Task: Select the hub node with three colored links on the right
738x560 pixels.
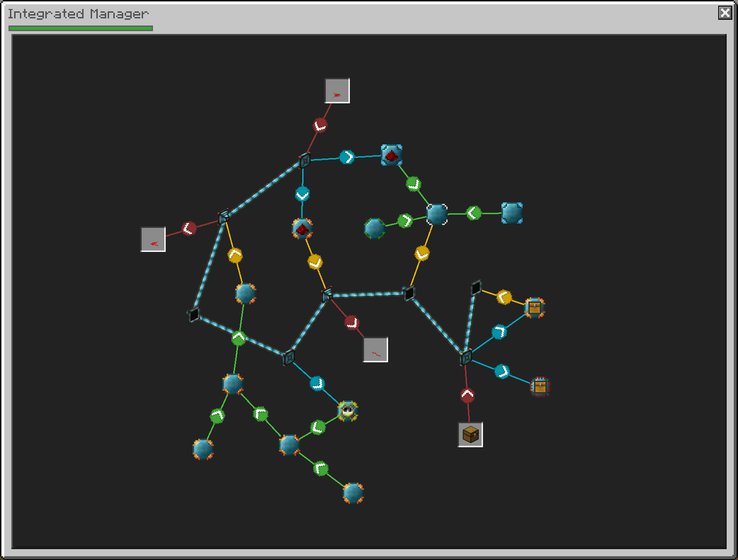Action: click(466, 357)
